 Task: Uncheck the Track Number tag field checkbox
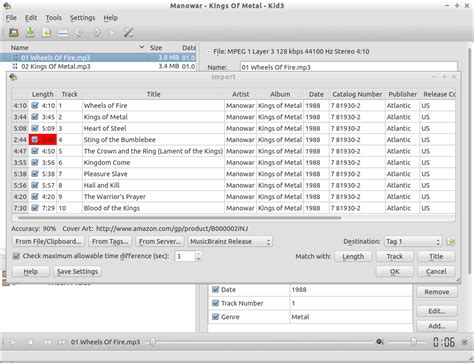215,303
